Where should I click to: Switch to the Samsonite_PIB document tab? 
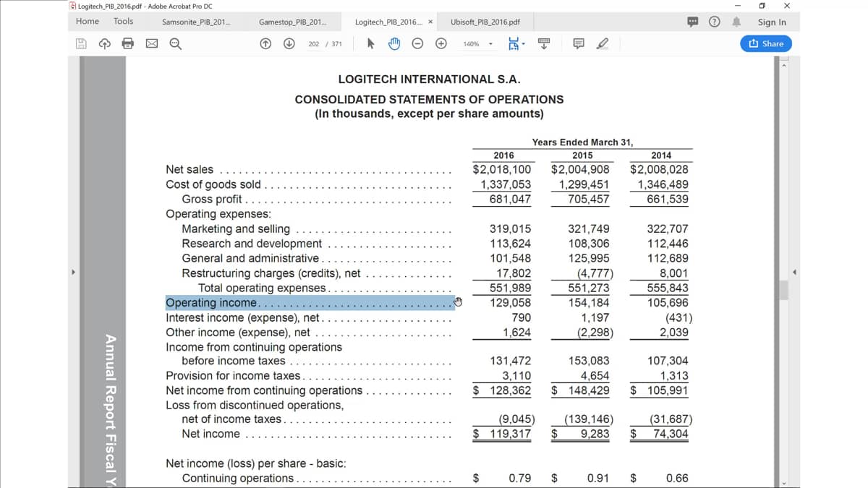coord(196,22)
